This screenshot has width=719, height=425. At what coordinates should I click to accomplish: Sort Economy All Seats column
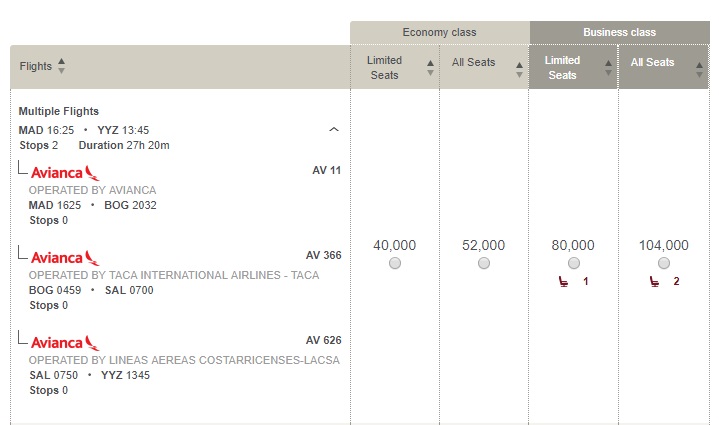coord(519,68)
